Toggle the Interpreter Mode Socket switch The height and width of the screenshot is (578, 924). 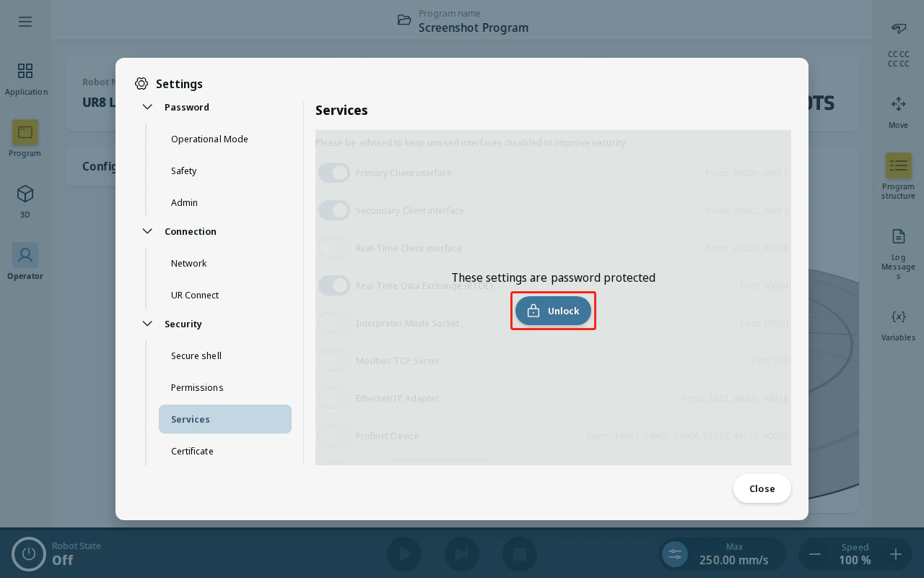[x=334, y=323]
